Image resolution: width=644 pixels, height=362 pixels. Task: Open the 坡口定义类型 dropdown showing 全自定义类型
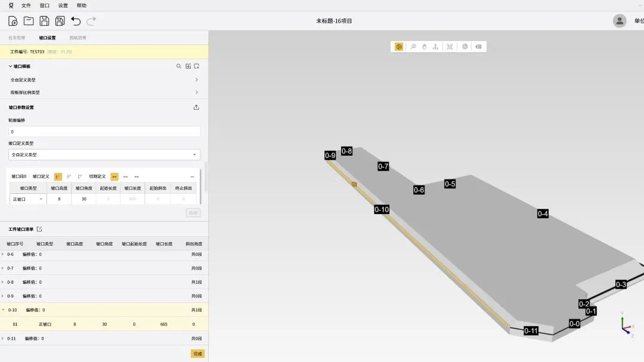(x=104, y=154)
